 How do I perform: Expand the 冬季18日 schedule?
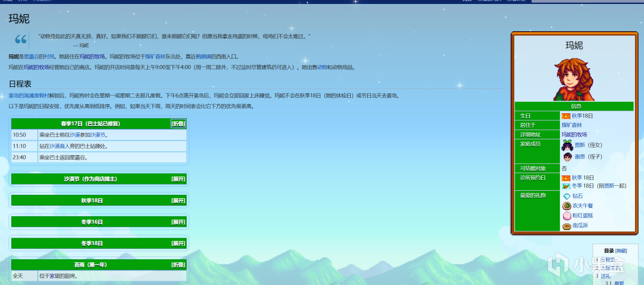coord(178,243)
